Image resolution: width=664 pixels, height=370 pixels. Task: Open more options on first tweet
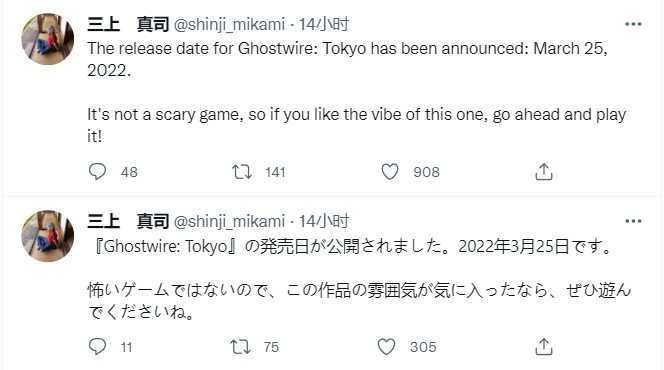[x=633, y=24]
